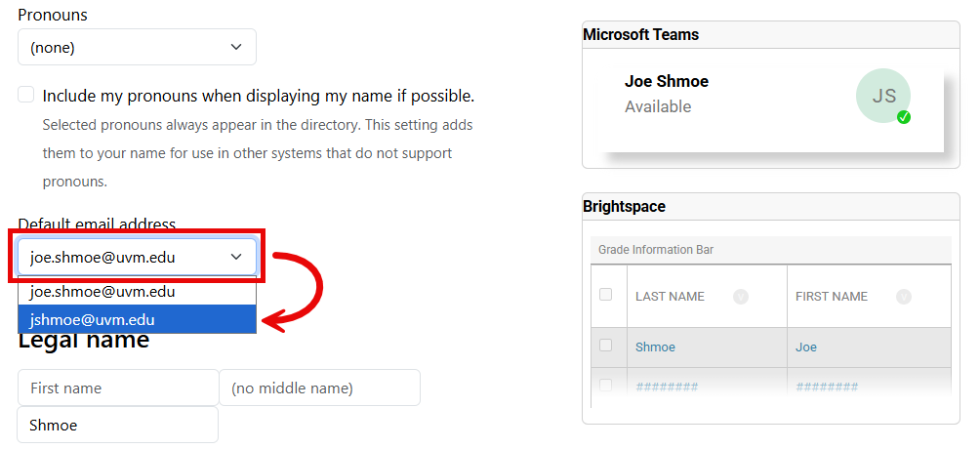
Task: Click into the First name field
Action: [118, 388]
